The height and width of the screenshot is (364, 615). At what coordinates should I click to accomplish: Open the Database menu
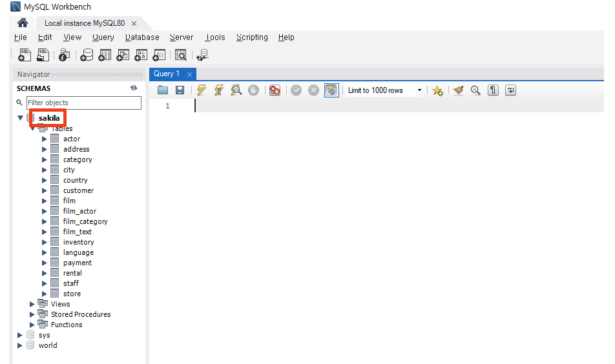[x=142, y=37]
